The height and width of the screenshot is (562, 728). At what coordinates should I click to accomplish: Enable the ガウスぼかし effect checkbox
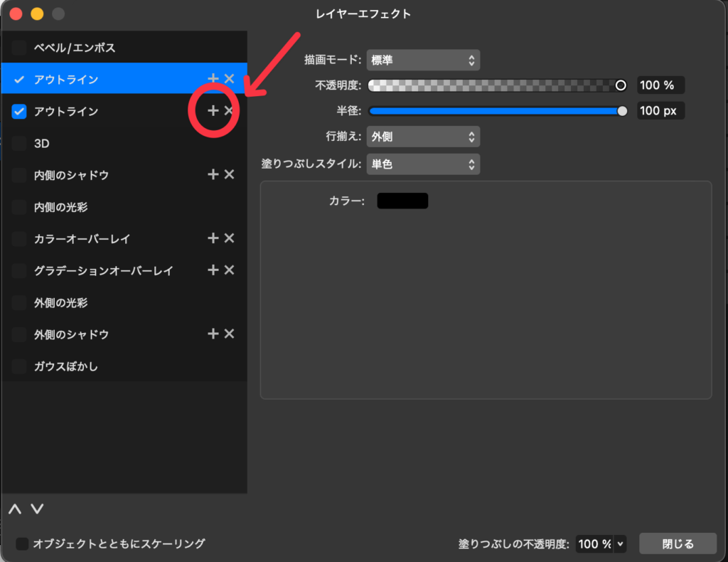coord(19,366)
